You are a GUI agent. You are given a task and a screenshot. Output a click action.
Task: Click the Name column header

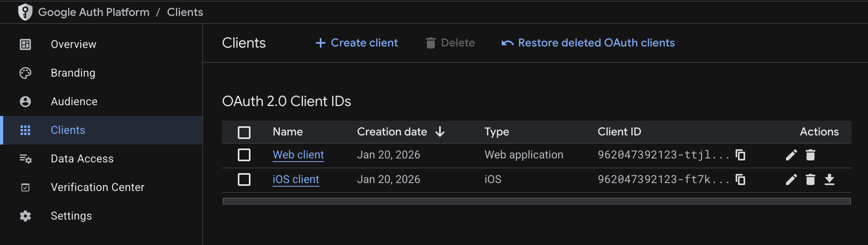click(x=288, y=132)
